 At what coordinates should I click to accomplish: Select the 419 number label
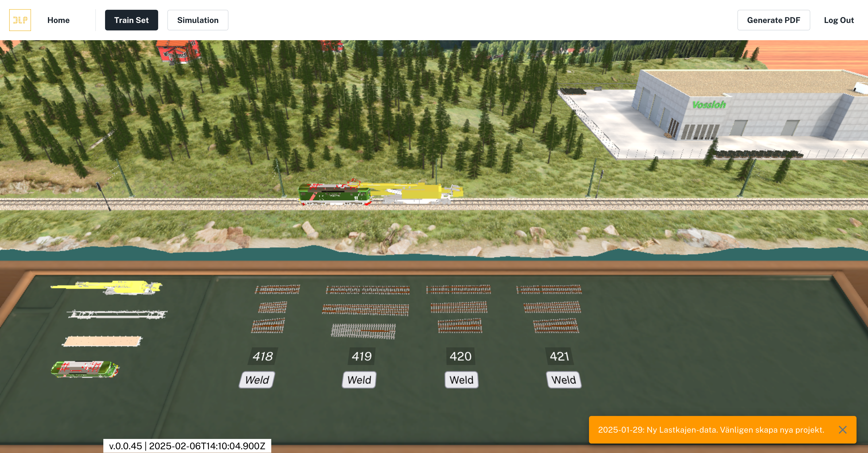362,356
